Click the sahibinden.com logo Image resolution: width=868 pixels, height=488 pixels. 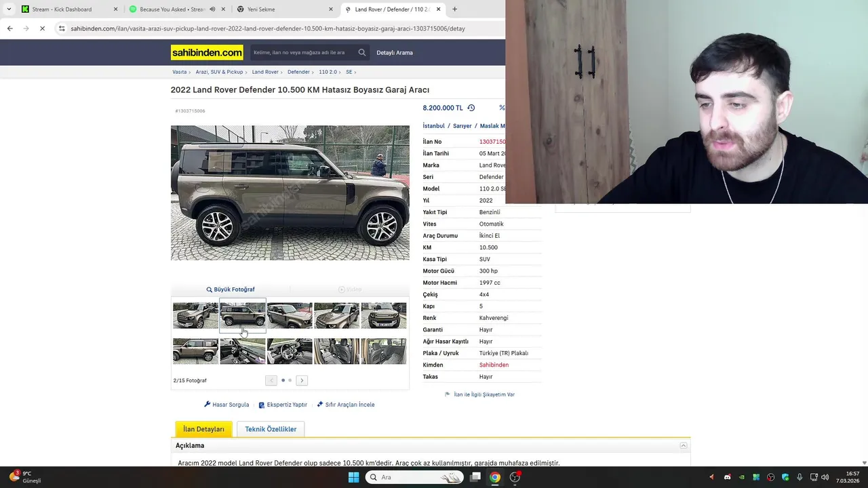click(x=207, y=52)
